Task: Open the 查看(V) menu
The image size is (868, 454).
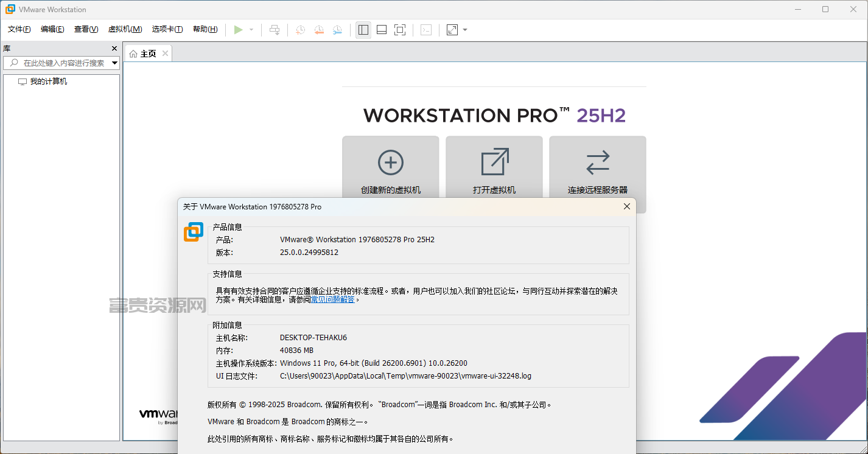Action: (x=86, y=29)
